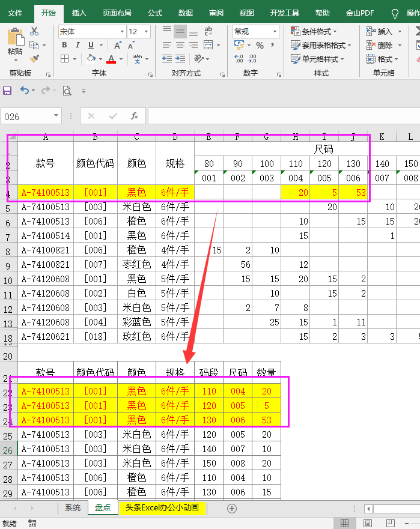Increase font size with large A
The height and width of the screenshot is (529, 420).
pyautogui.click(x=118, y=45)
